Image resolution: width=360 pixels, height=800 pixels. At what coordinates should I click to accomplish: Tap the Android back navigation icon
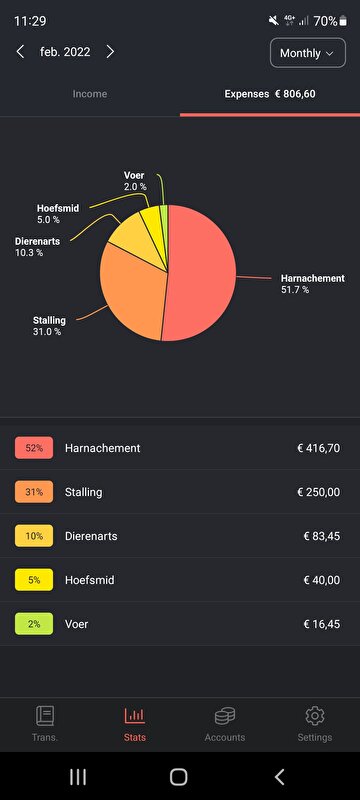click(279, 777)
